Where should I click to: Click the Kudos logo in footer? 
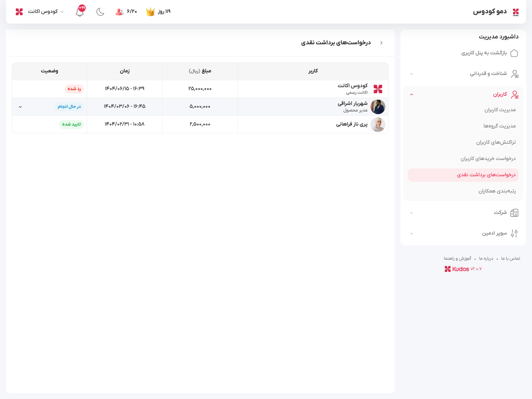[x=457, y=269]
